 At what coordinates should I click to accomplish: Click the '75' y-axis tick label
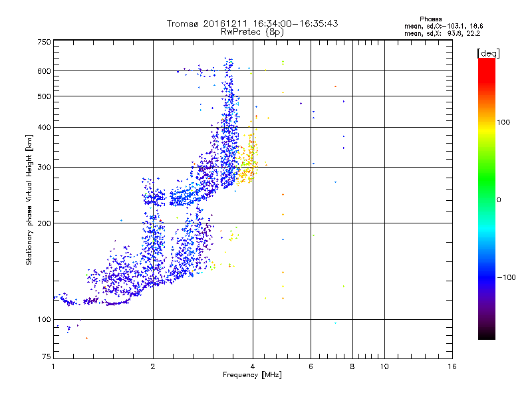point(47,356)
